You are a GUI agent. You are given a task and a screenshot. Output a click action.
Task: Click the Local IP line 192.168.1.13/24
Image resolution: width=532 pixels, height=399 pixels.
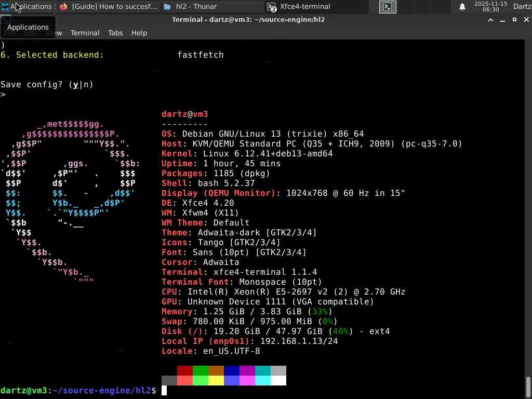click(x=250, y=341)
